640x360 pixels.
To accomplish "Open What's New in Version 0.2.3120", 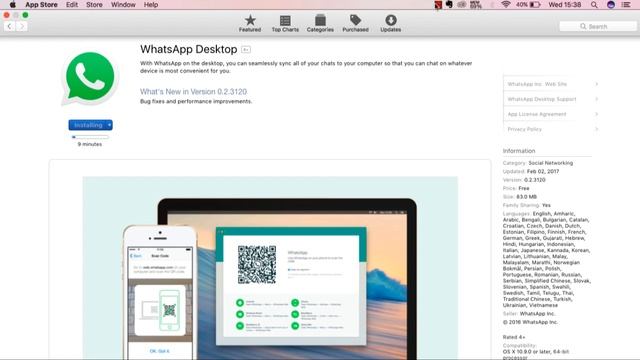I will pos(193,91).
